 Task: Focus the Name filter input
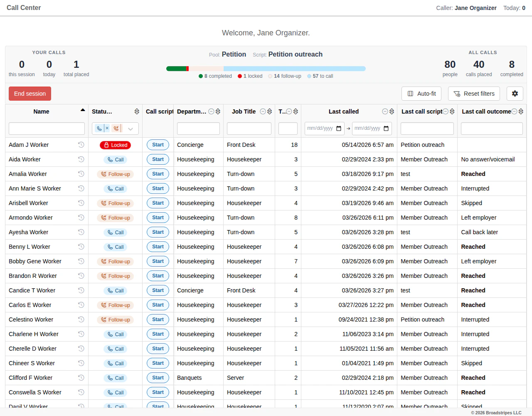click(47, 129)
